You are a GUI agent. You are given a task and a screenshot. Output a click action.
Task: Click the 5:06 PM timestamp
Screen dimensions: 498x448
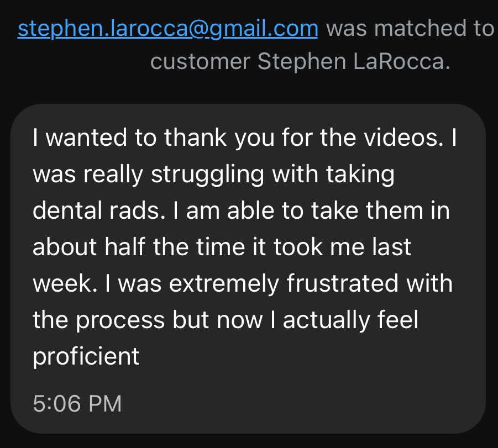tap(77, 404)
